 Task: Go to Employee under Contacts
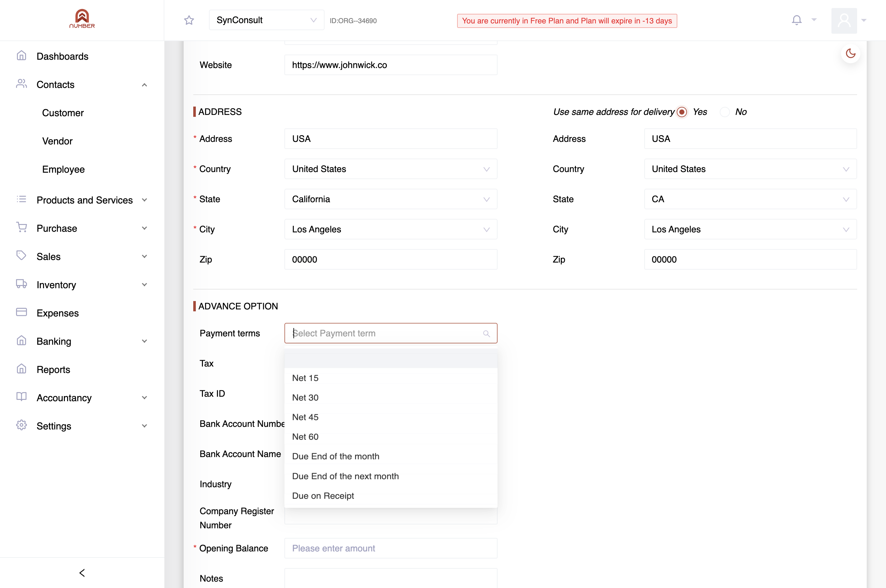point(63,169)
